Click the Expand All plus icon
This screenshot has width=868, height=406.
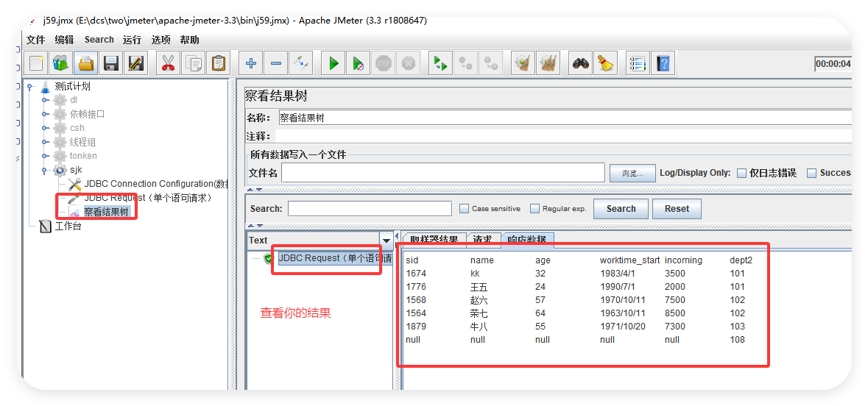pyautogui.click(x=251, y=63)
